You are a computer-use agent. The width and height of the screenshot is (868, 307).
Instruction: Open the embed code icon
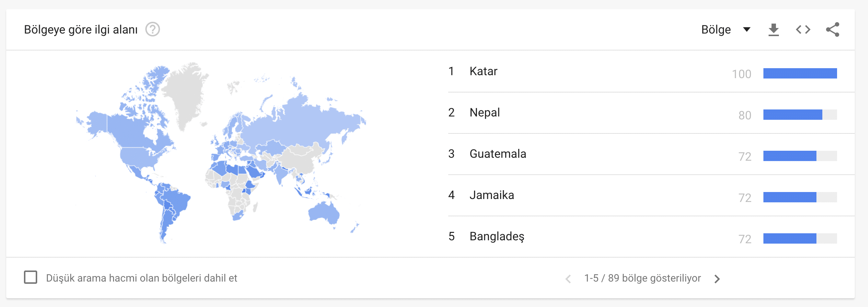tap(803, 29)
